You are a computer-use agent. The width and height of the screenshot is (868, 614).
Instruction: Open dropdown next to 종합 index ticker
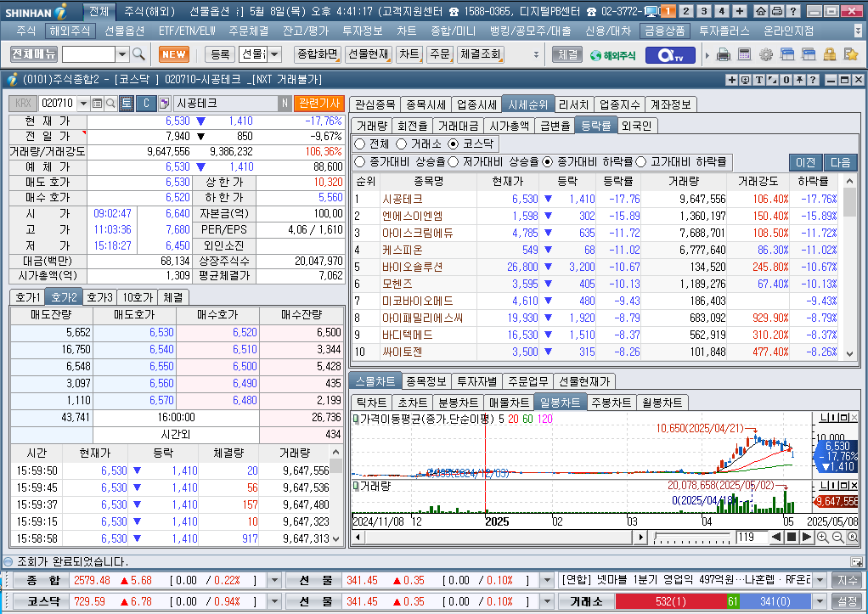pyautogui.click(x=274, y=580)
